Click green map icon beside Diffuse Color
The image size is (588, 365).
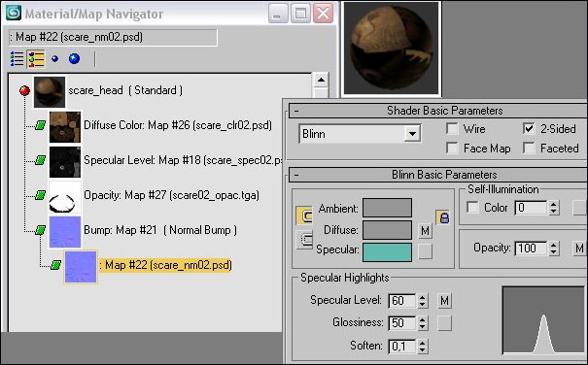pos(40,125)
